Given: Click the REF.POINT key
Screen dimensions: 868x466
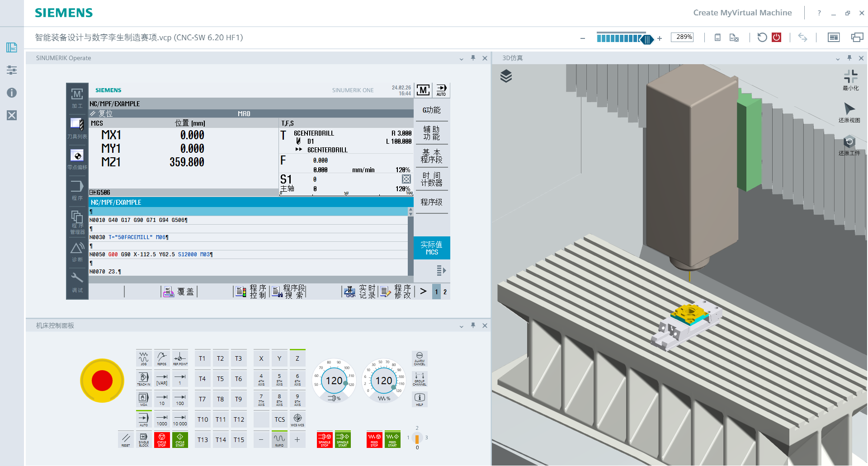Looking at the screenshot, I should 180,358.
